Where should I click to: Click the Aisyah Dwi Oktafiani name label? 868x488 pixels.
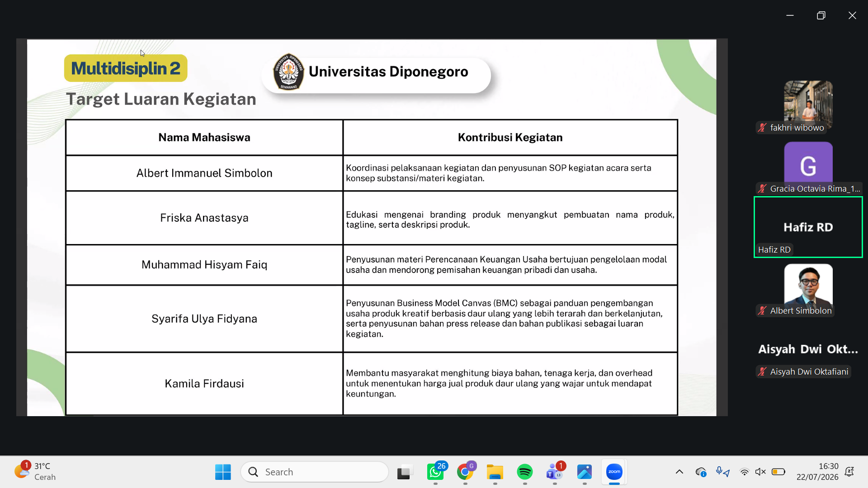809,372
